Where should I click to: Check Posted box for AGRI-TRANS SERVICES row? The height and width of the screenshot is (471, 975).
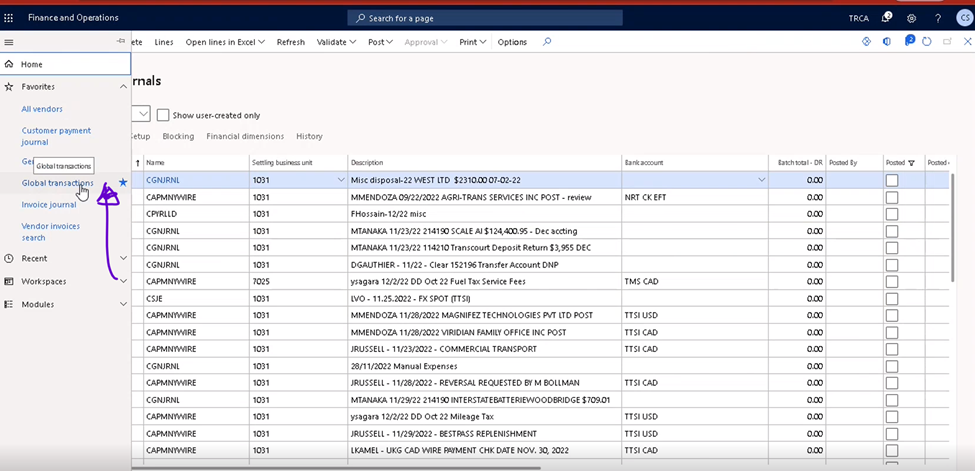tap(892, 197)
